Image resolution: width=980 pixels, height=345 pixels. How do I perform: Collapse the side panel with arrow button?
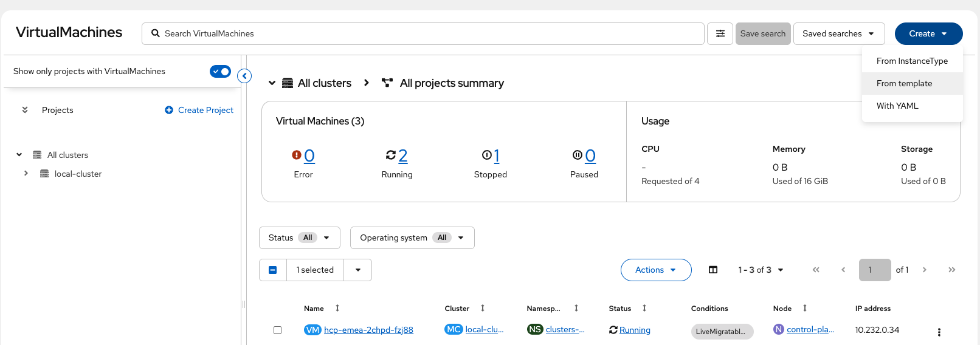tap(244, 76)
